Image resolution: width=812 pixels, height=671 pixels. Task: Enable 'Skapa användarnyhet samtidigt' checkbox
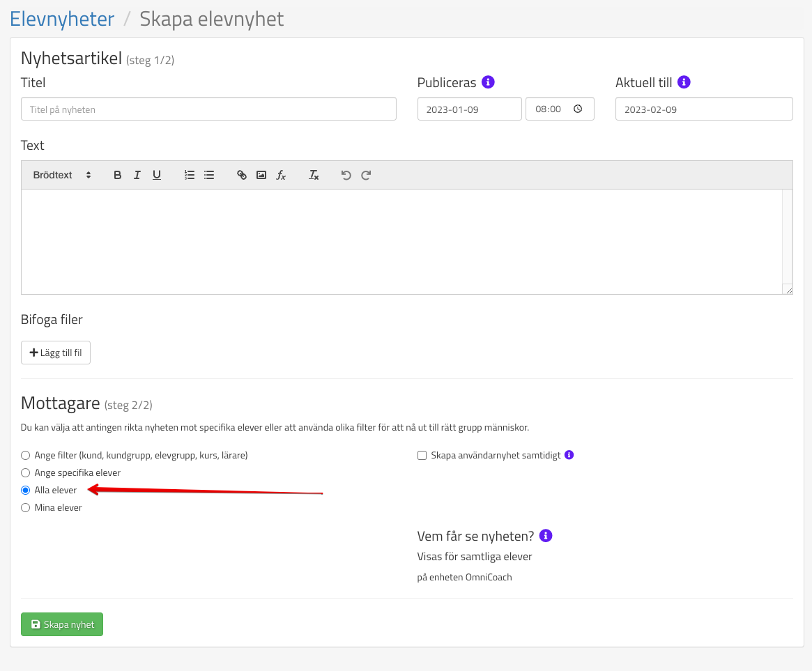(x=422, y=456)
